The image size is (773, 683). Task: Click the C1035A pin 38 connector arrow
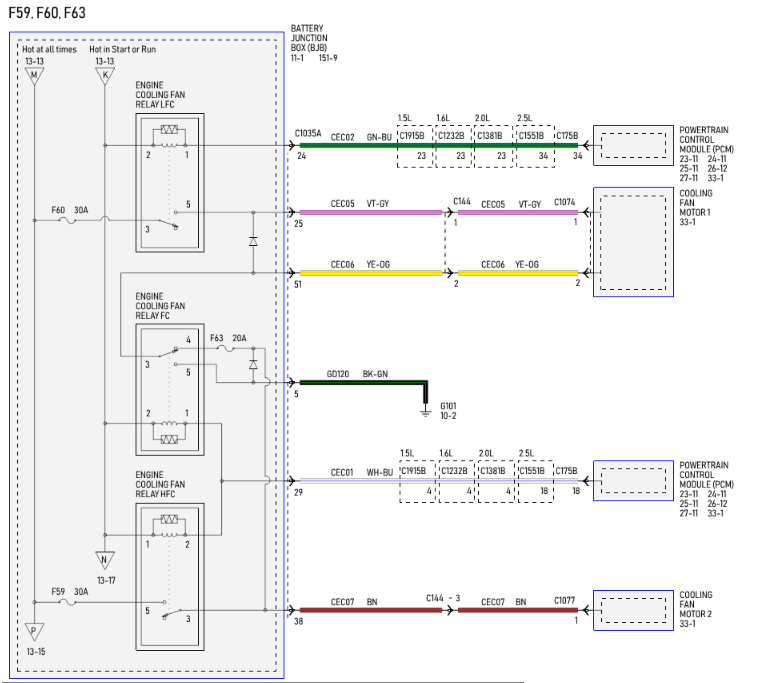tap(291, 610)
